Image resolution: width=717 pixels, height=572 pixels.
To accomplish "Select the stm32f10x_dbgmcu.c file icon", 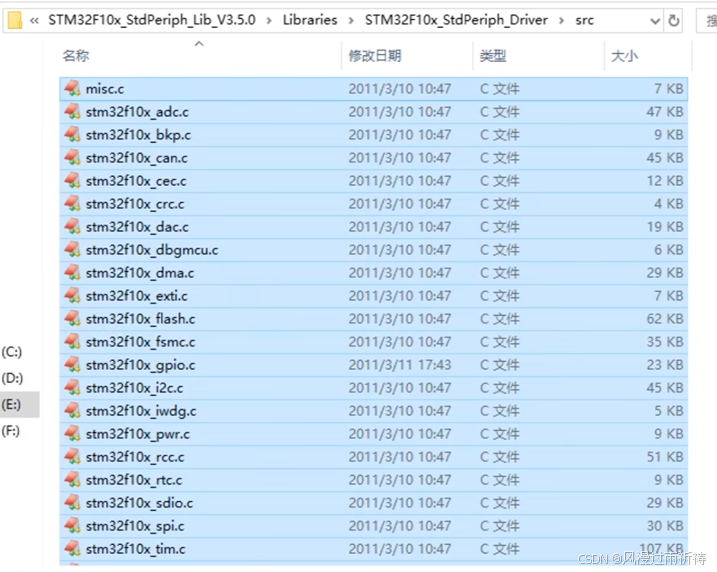I will click(x=72, y=249).
